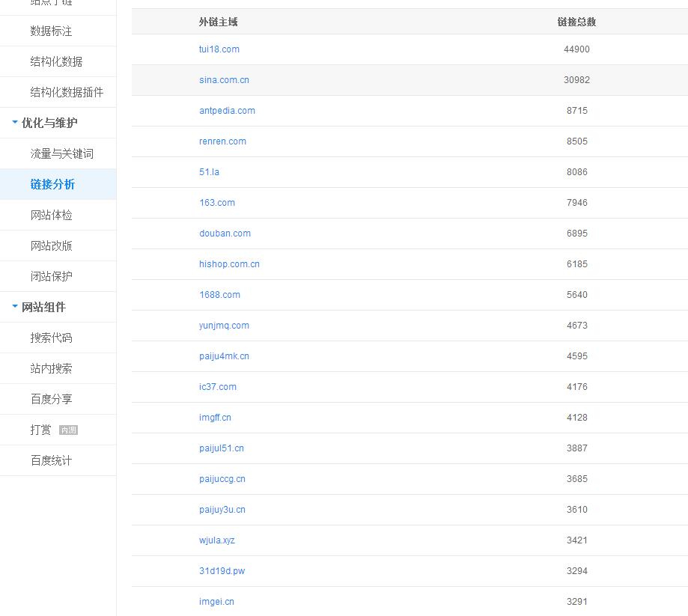Click the 内测 badge next to 打赏

pyautogui.click(x=68, y=430)
